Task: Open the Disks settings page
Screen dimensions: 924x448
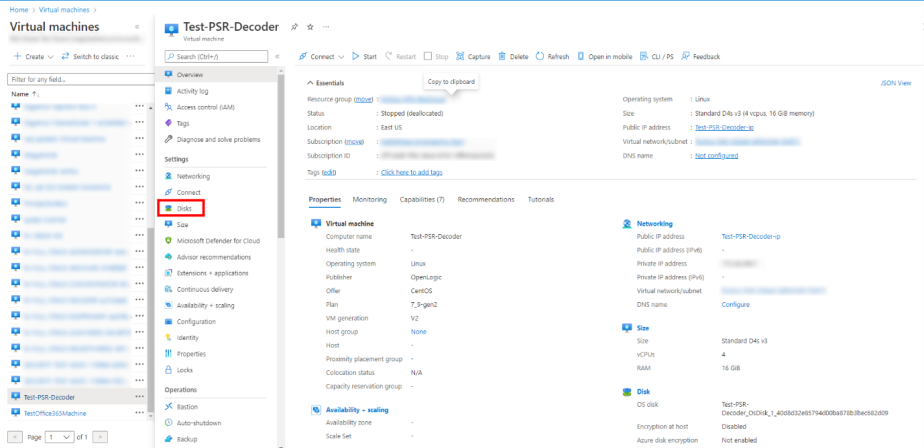Action: coord(182,208)
